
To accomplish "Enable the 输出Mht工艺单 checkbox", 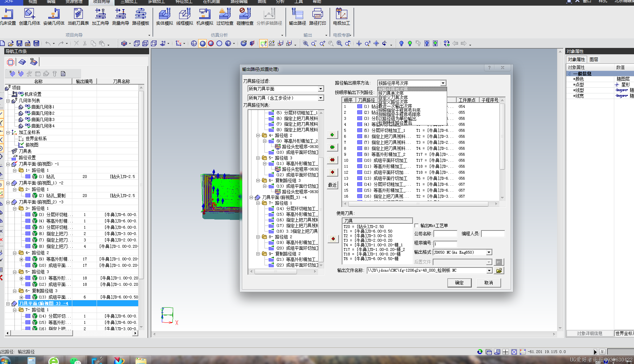I will [416, 226].
